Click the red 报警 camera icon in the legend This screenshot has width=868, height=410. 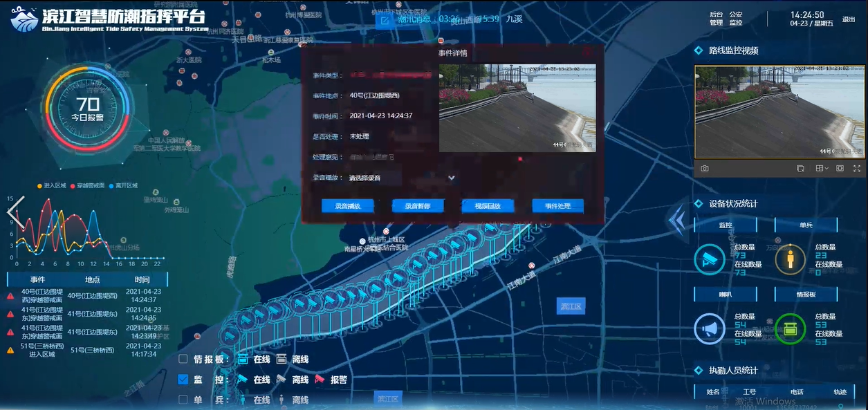320,380
